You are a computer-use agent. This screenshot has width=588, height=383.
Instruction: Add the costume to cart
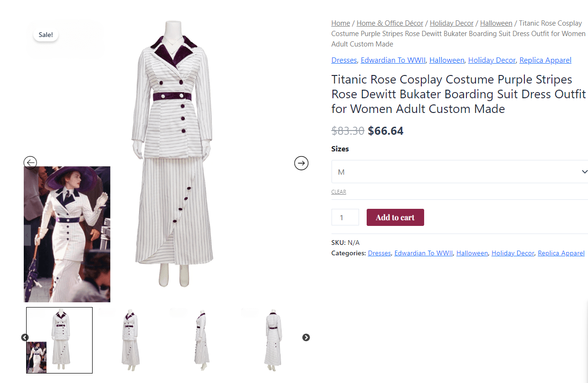tap(395, 217)
